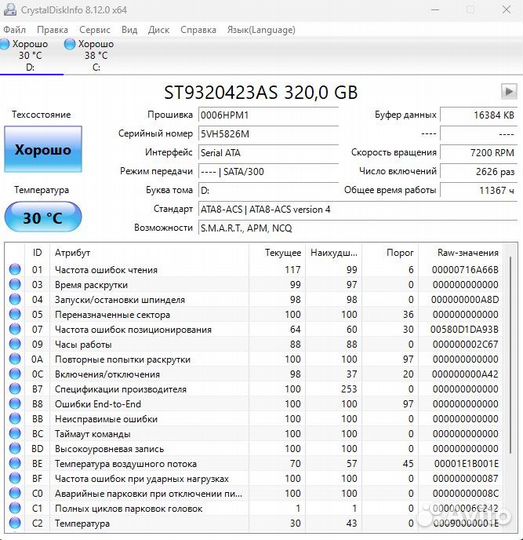The image size is (523, 540).
Task: Click status icon for Часы работы row
Action: point(15,344)
